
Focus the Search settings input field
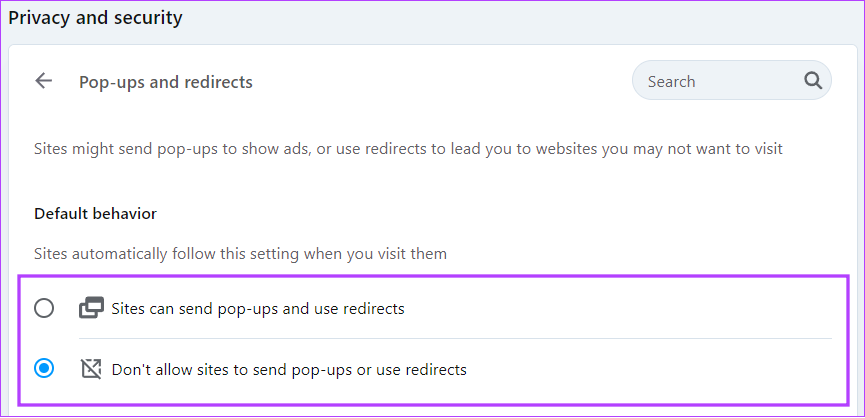pos(731,81)
